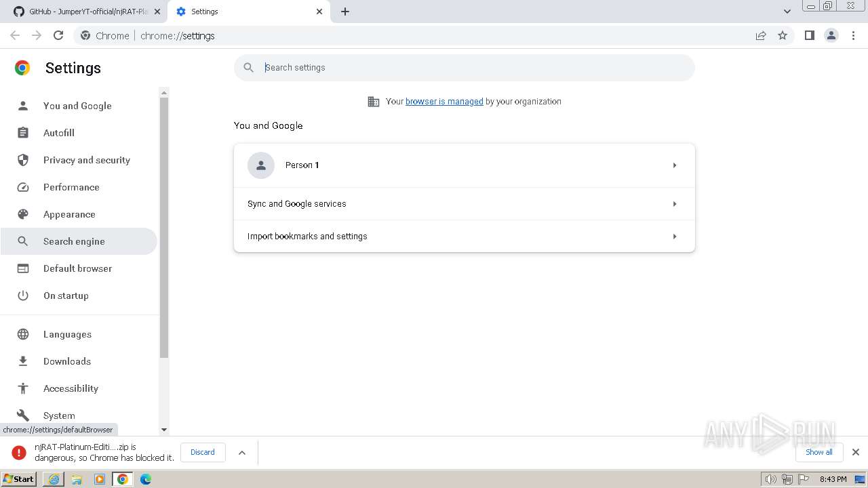
Task: Open the browser is managed link
Action: pos(444,102)
